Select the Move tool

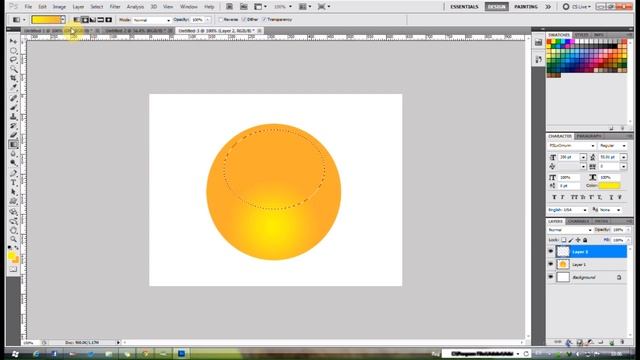pos(13,42)
